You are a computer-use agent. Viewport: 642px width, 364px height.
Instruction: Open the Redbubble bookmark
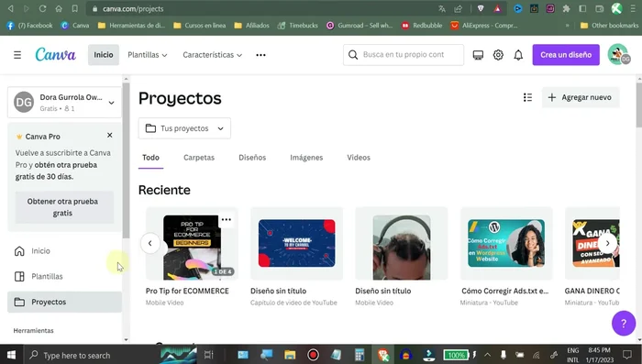point(422,26)
